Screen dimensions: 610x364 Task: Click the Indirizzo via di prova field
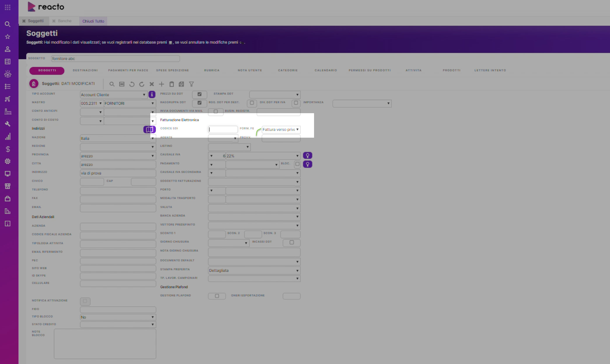click(x=118, y=173)
